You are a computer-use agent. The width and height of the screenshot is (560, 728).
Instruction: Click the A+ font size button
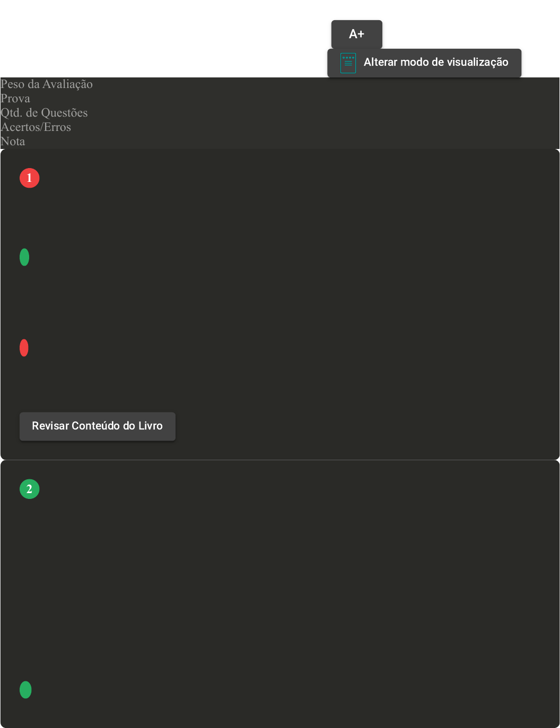pos(356,34)
